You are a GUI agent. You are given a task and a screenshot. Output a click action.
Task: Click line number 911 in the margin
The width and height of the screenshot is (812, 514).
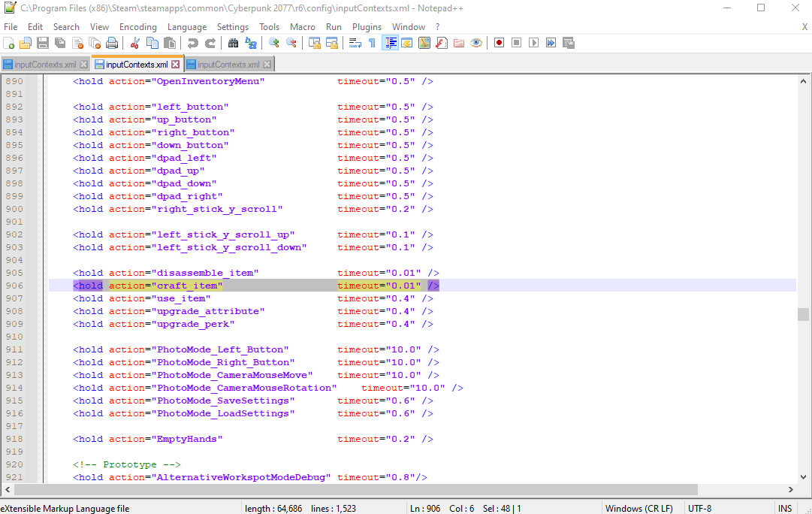(x=14, y=349)
